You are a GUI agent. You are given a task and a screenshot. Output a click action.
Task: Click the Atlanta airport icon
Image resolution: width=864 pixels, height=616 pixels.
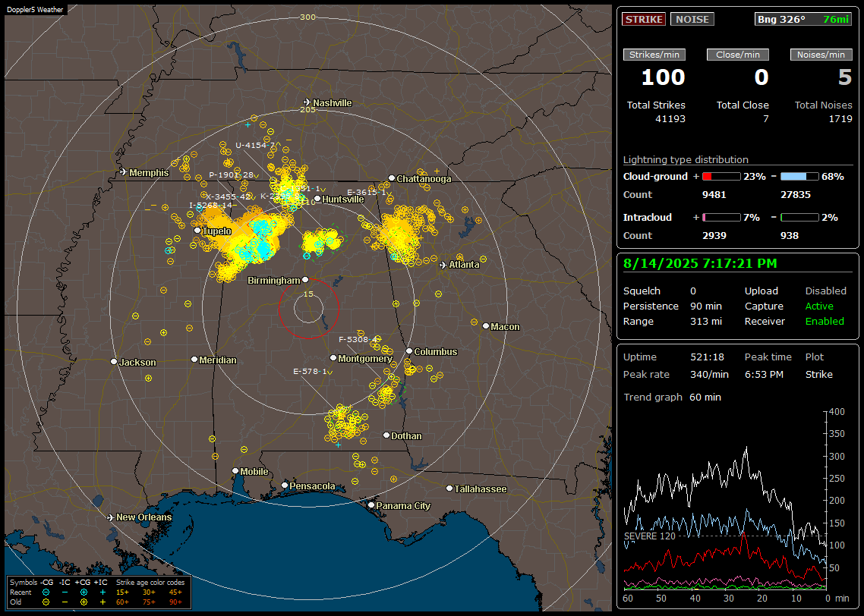(443, 265)
